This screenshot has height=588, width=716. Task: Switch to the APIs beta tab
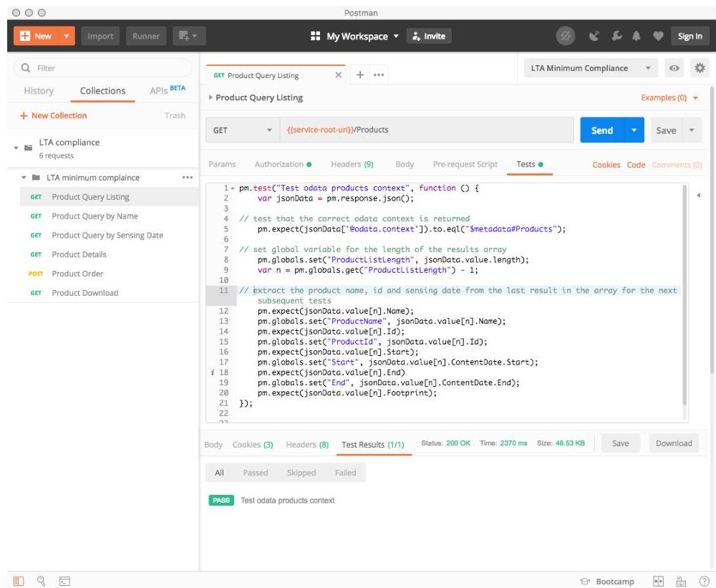click(168, 90)
